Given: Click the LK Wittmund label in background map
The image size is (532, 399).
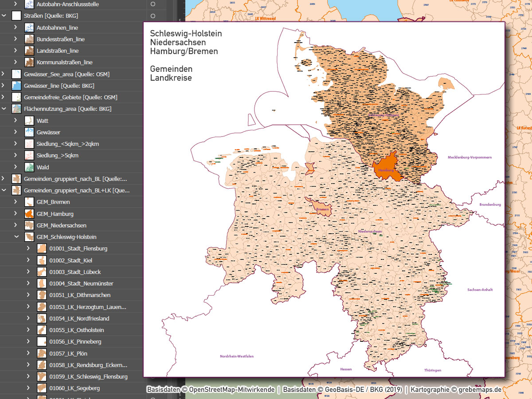Looking at the screenshot, I should (x=266, y=19).
